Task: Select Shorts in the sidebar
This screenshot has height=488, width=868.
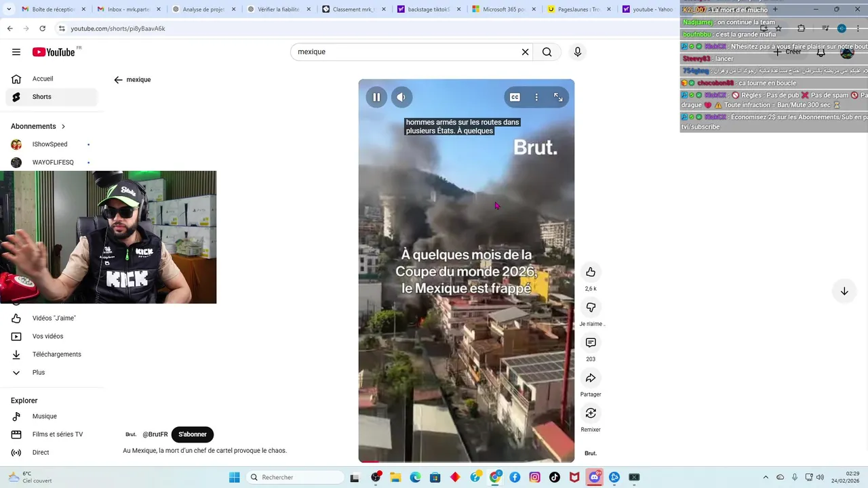Action: coord(52,97)
